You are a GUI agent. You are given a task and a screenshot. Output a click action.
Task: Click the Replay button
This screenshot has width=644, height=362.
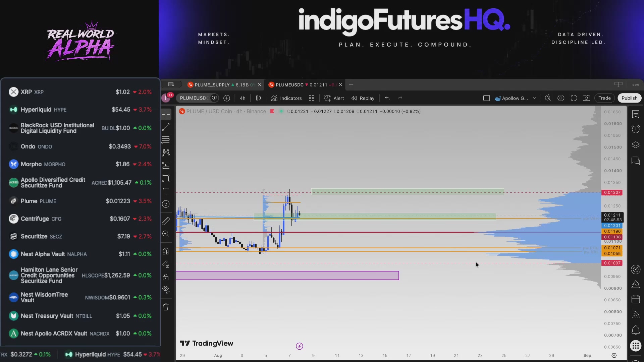click(x=363, y=98)
